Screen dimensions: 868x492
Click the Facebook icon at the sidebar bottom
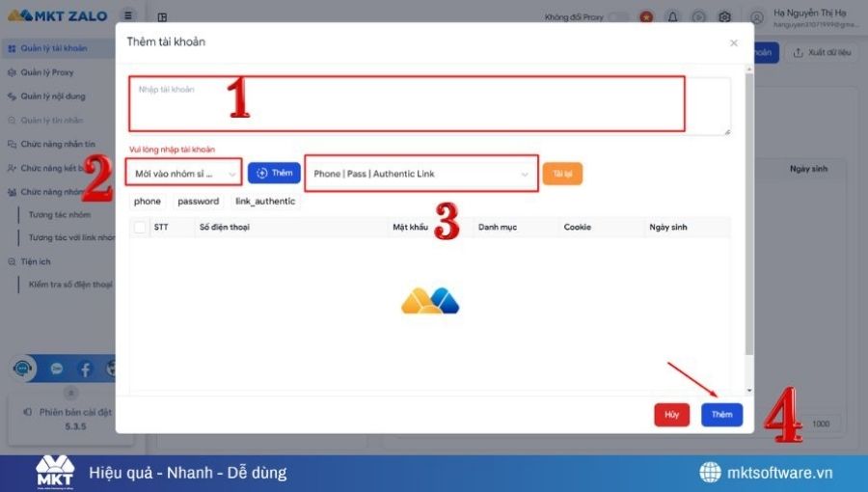pos(85,369)
